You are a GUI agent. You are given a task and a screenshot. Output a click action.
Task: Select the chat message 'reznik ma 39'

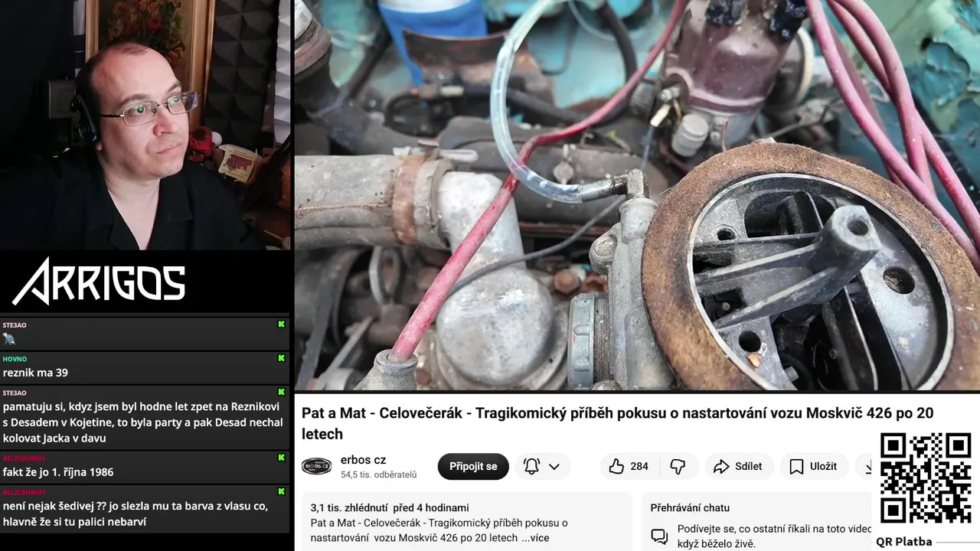click(35, 373)
